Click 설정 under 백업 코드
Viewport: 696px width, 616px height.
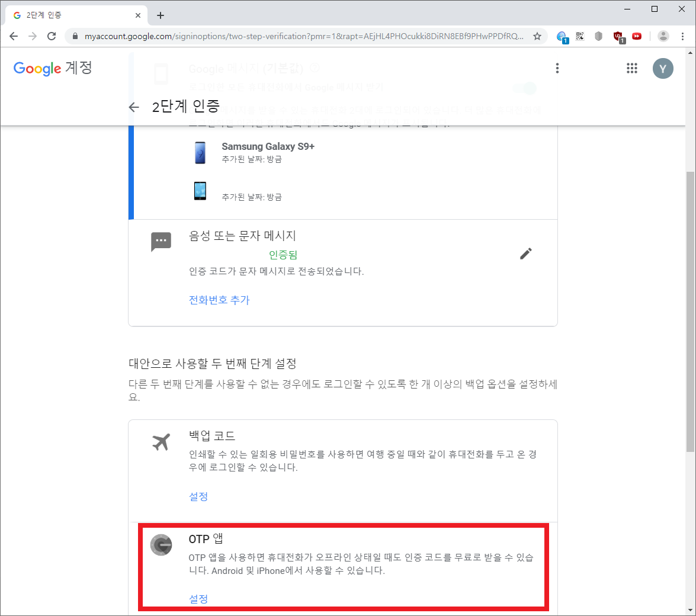click(198, 496)
